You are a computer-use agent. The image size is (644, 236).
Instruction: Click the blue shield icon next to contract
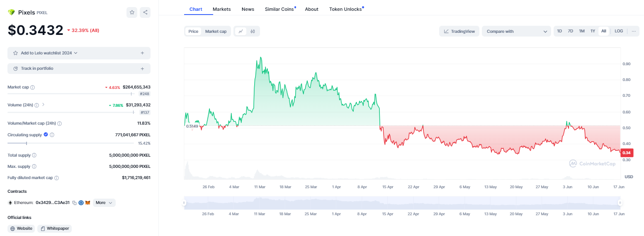pos(81,203)
